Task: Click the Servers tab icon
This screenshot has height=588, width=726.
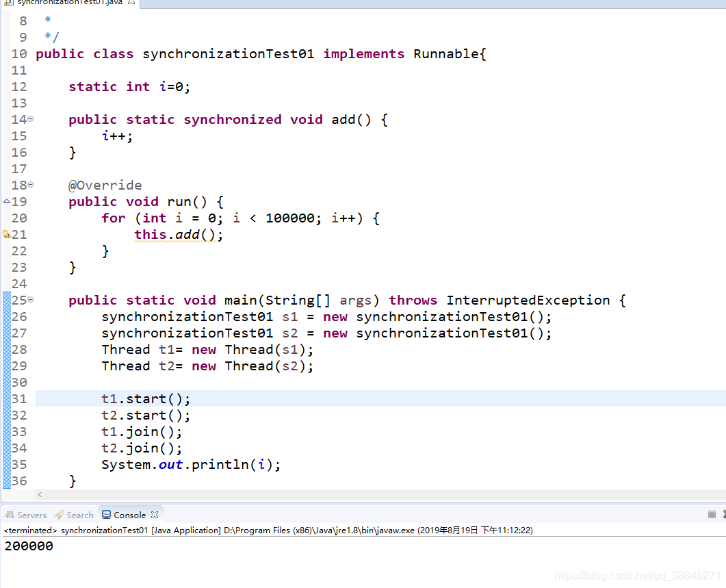Action: click(10, 515)
